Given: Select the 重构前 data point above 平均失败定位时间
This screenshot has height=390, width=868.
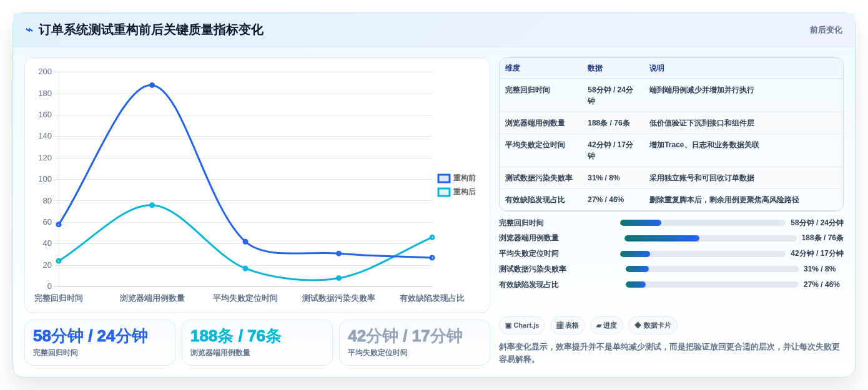Looking at the screenshot, I should tap(245, 241).
